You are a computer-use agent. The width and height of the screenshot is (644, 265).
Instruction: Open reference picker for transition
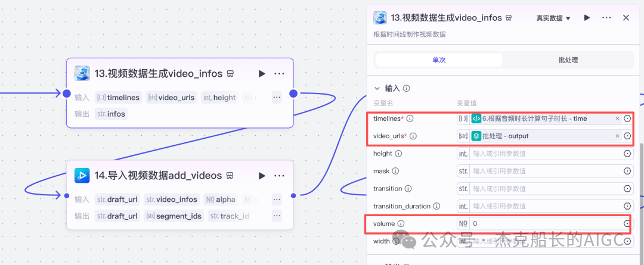pyautogui.click(x=627, y=189)
